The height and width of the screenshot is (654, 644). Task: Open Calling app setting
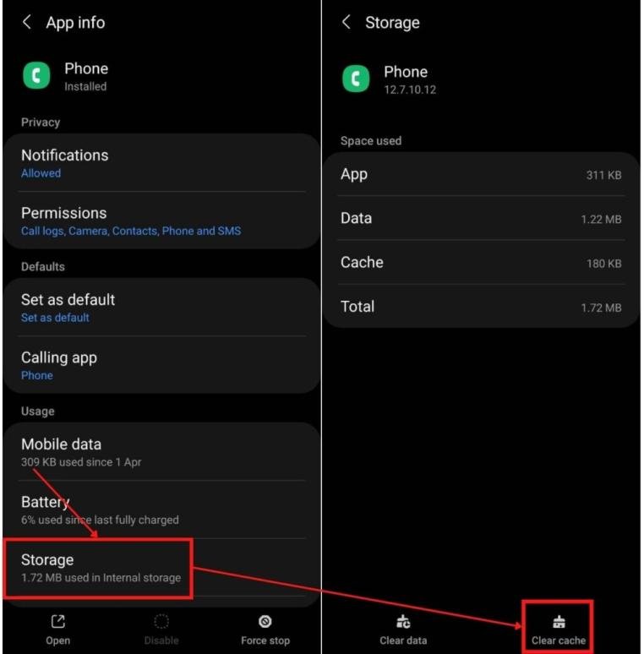coord(161,365)
